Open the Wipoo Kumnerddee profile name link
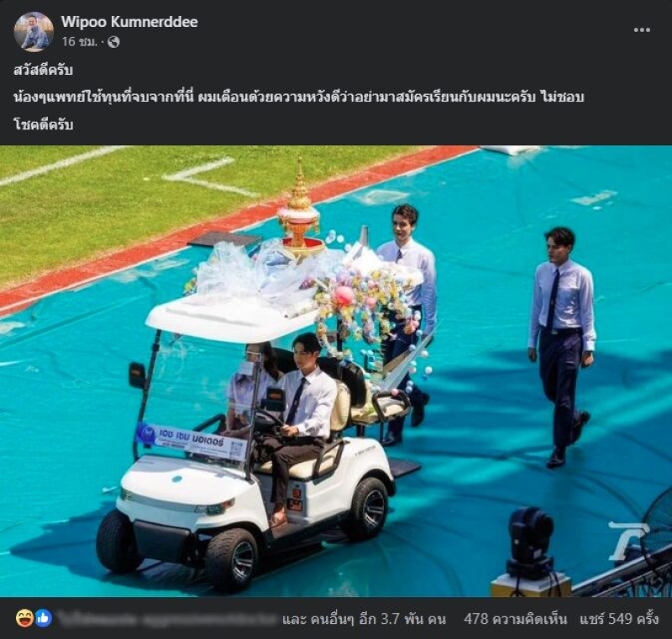This screenshot has height=639, width=672. (129, 22)
